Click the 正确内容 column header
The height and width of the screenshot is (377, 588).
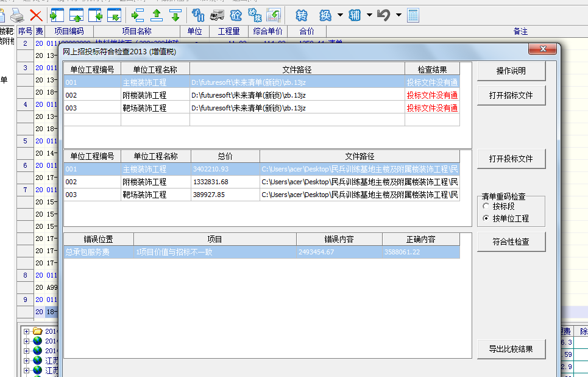pyautogui.click(x=421, y=239)
